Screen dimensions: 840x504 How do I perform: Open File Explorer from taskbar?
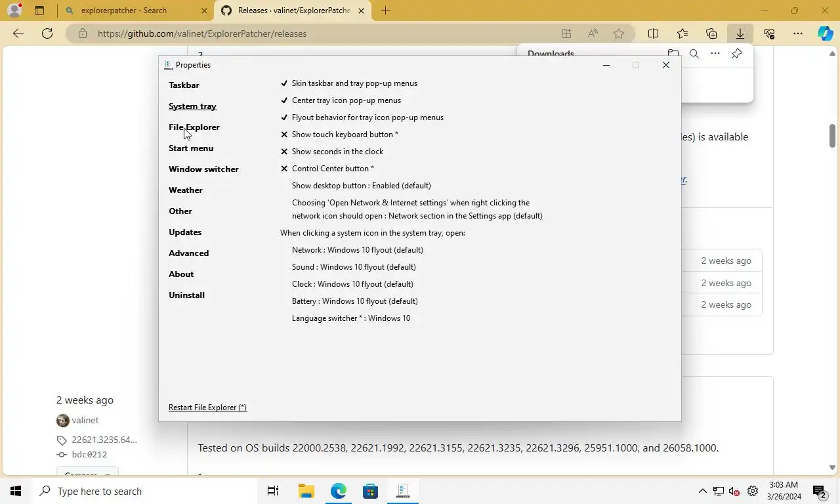(306, 491)
